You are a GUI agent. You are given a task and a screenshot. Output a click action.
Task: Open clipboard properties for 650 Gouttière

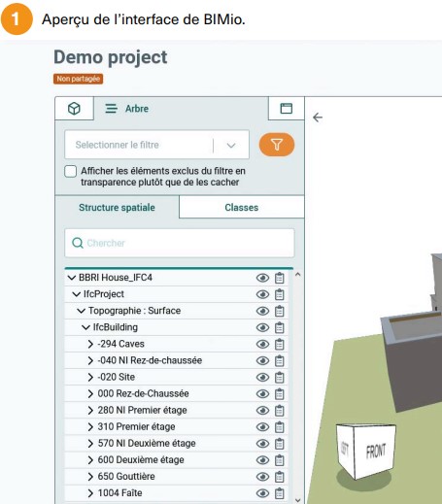pyautogui.click(x=280, y=477)
